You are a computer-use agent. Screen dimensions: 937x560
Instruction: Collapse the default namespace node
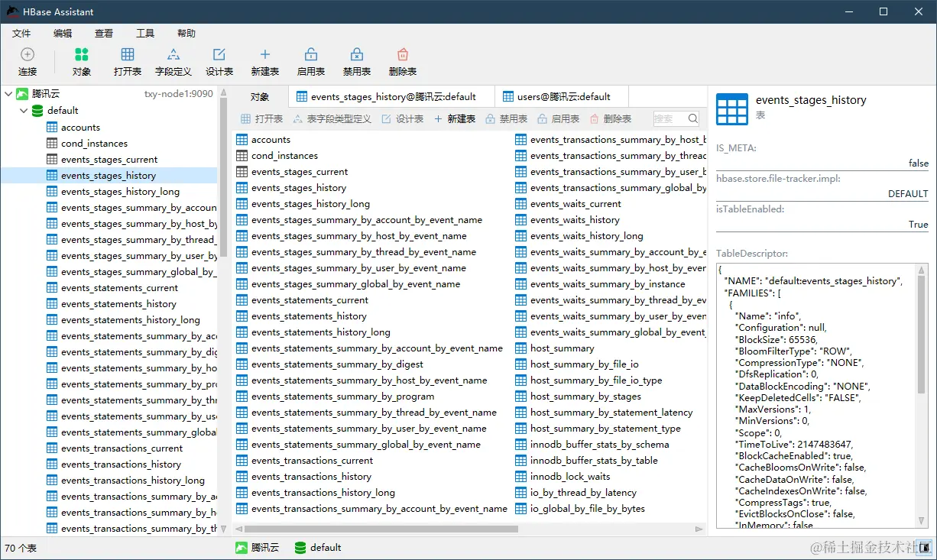tap(24, 111)
